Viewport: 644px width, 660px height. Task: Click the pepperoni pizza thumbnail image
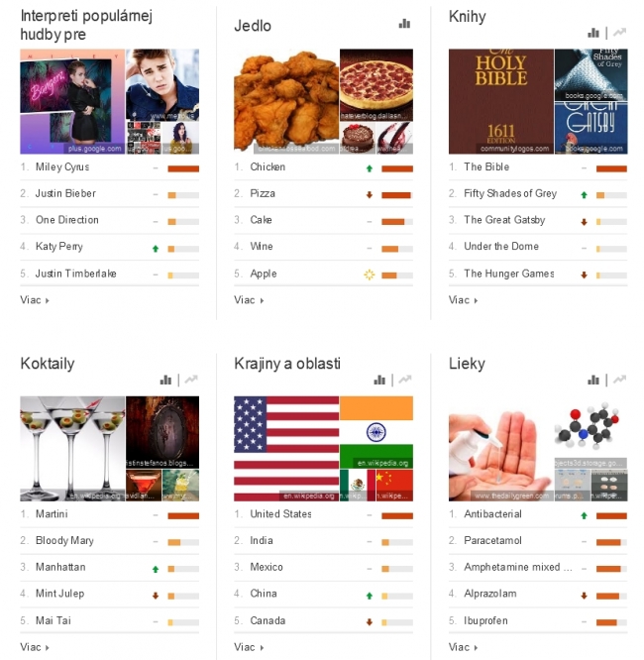pyautogui.click(x=376, y=84)
